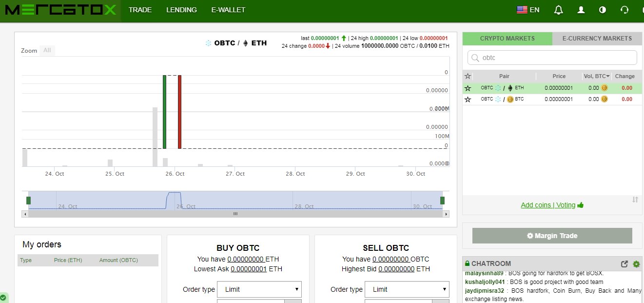Click the green check badge at bottom left

(x=3, y=297)
